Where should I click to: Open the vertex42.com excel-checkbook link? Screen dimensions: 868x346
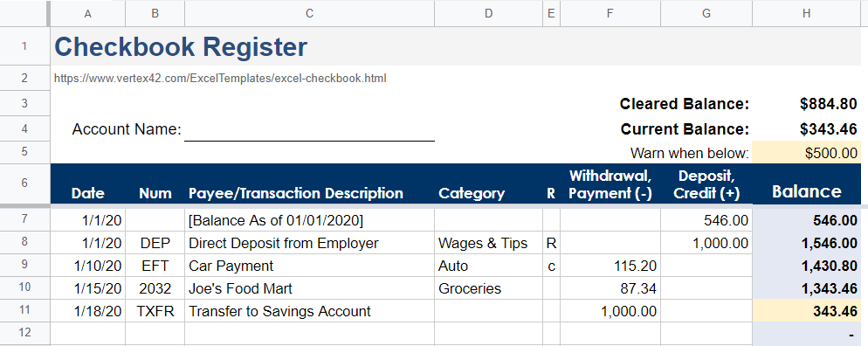[x=220, y=78]
